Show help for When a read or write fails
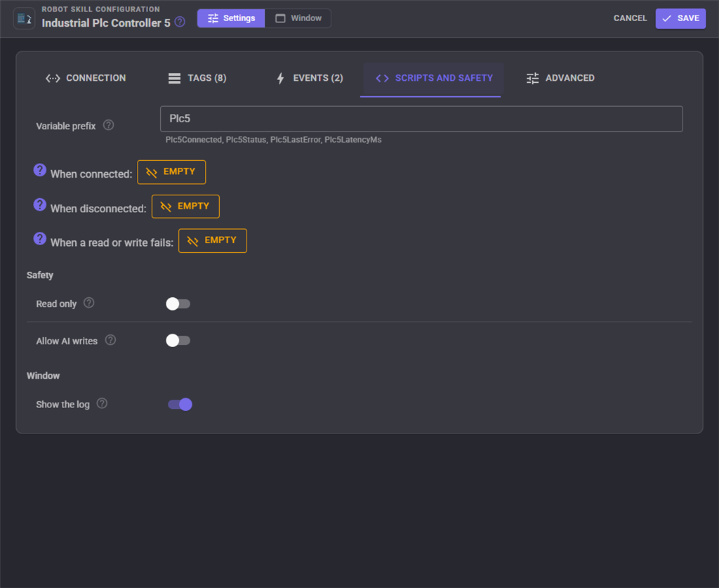The width and height of the screenshot is (719, 588). pyautogui.click(x=40, y=239)
